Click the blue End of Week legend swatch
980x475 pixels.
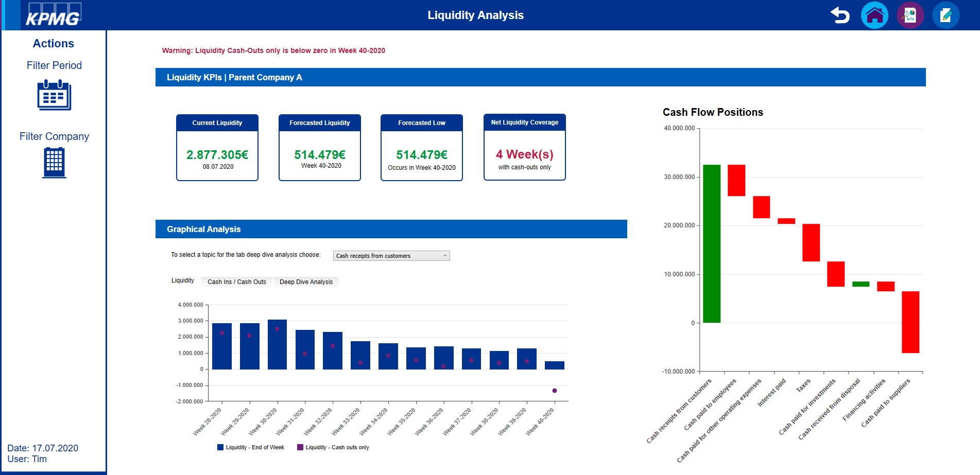click(220, 447)
